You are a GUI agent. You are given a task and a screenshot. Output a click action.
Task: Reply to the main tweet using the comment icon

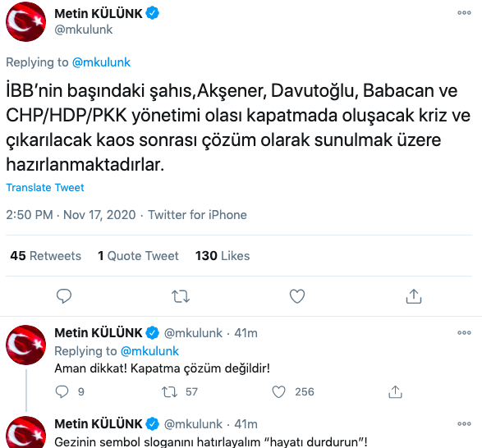[64, 296]
